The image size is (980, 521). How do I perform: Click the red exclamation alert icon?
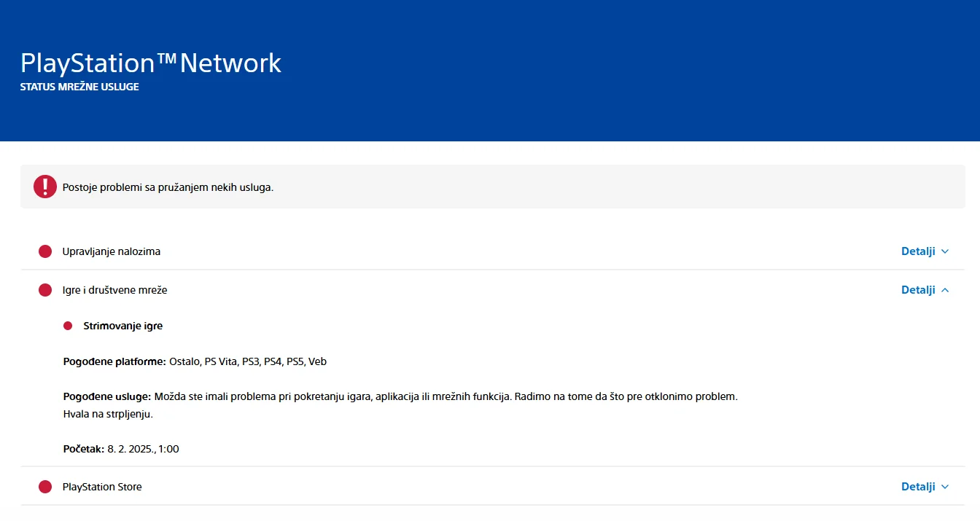tap(45, 187)
